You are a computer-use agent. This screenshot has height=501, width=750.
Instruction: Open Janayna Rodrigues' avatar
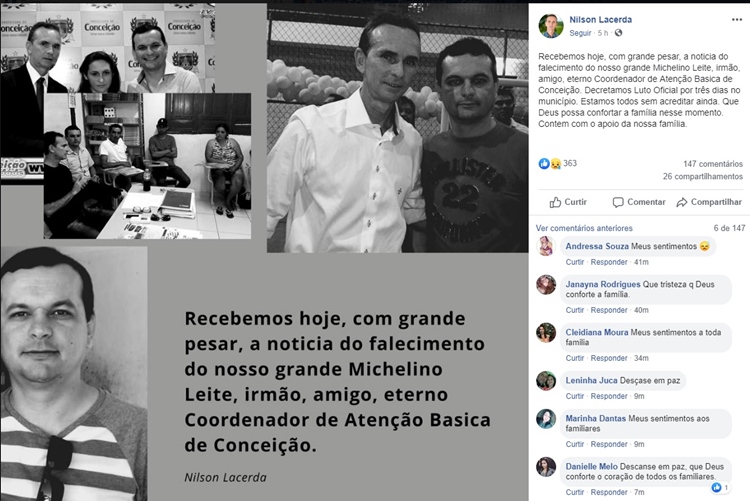[546, 285]
